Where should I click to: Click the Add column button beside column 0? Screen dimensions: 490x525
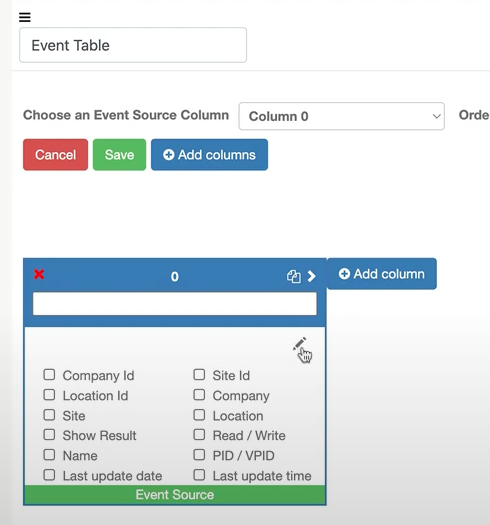click(x=382, y=274)
